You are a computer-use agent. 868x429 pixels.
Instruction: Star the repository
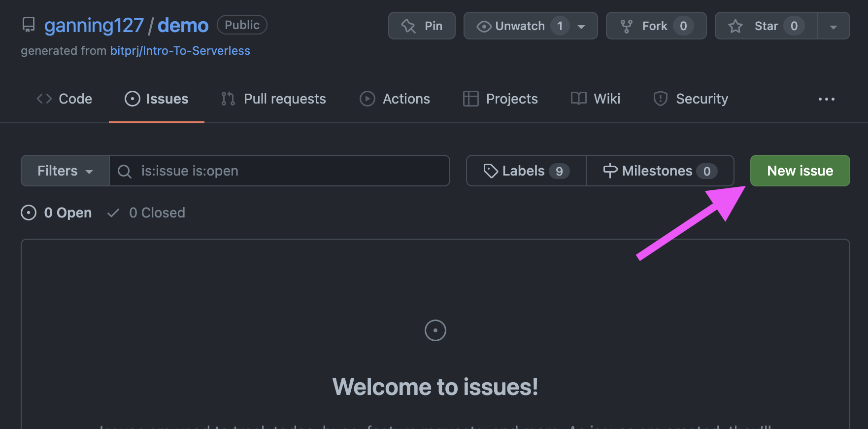tap(766, 26)
